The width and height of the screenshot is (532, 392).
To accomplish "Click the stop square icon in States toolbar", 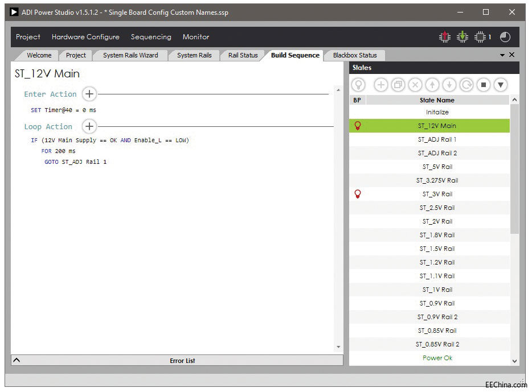I will coord(484,85).
